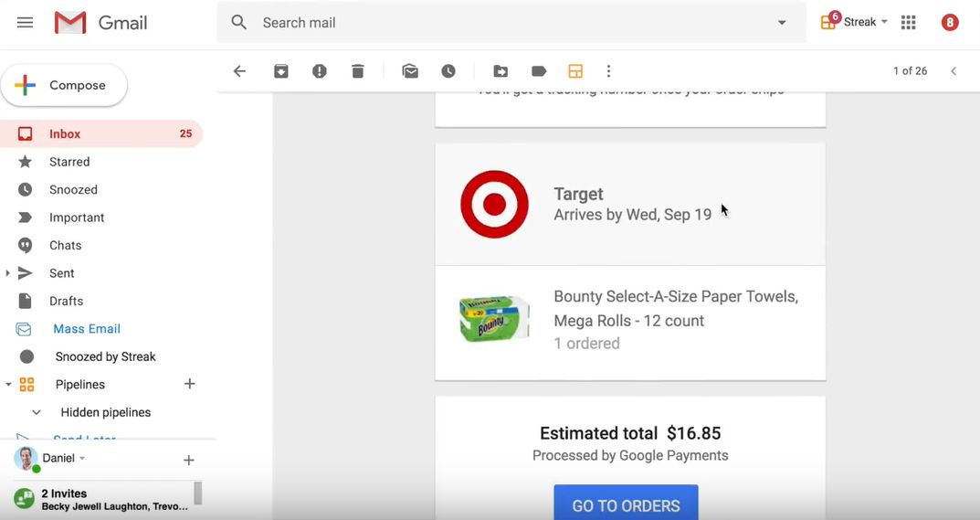Click the Inbox unread count 25
This screenshot has width=980, height=520.
point(185,133)
